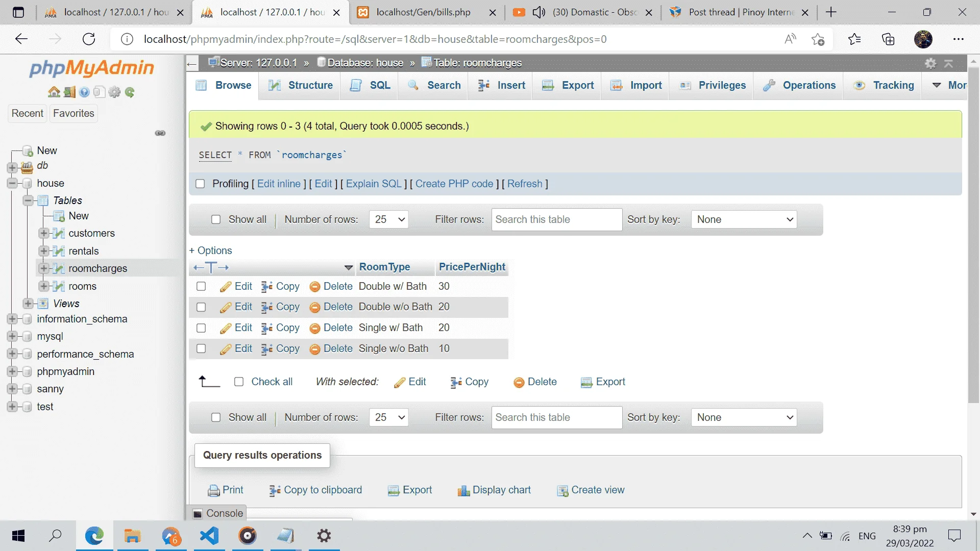Viewport: 980px width, 551px height.
Task: Check the top Show all checkbox
Action: click(216, 219)
